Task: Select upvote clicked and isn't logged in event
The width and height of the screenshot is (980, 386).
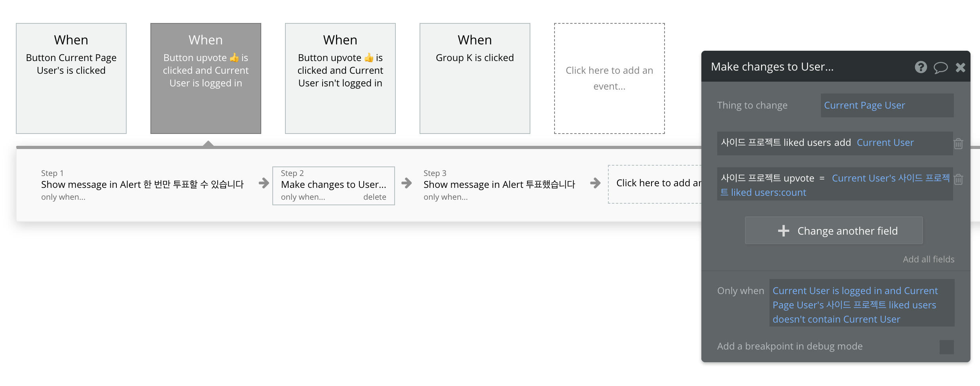Action: click(x=340, y=78)
